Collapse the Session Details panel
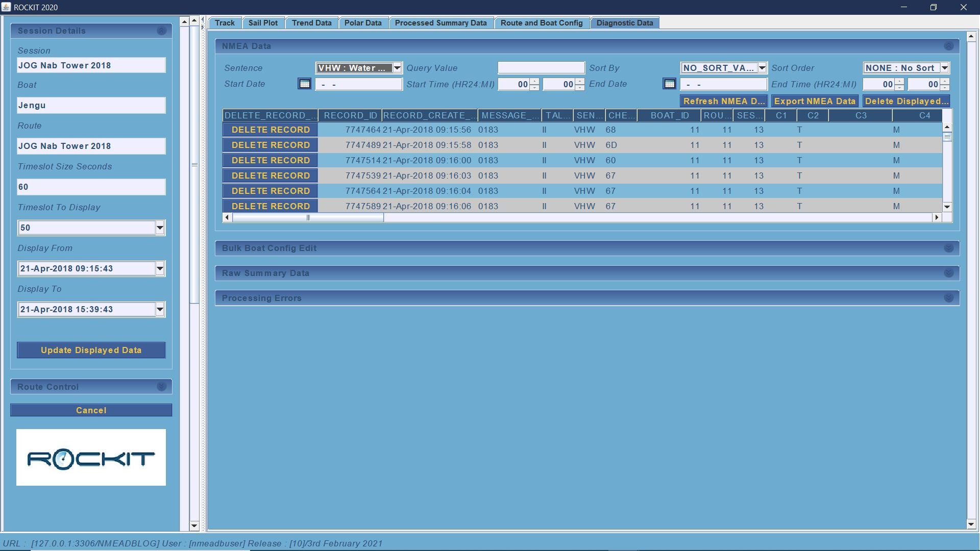Screen dimensions: 980x551 pyautogui.click(x=161, y=31)
